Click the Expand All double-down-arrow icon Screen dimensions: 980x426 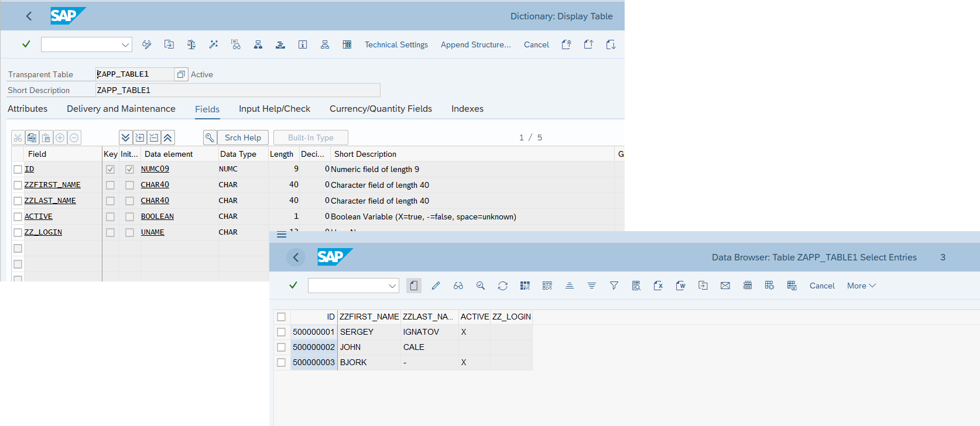point(126,138)
